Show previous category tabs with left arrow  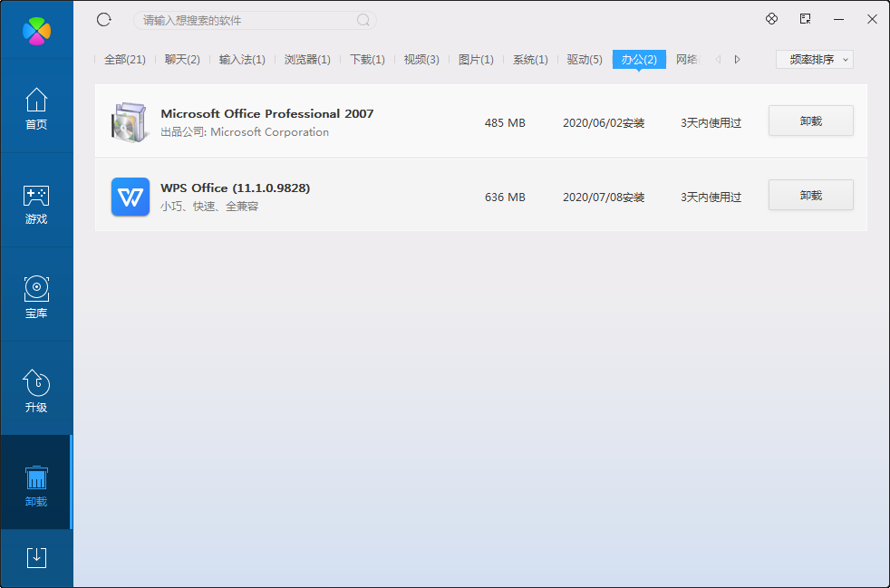718,60
